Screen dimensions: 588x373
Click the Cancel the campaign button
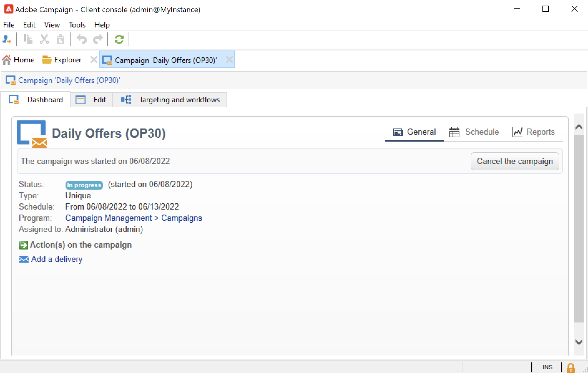click(515, 161)
